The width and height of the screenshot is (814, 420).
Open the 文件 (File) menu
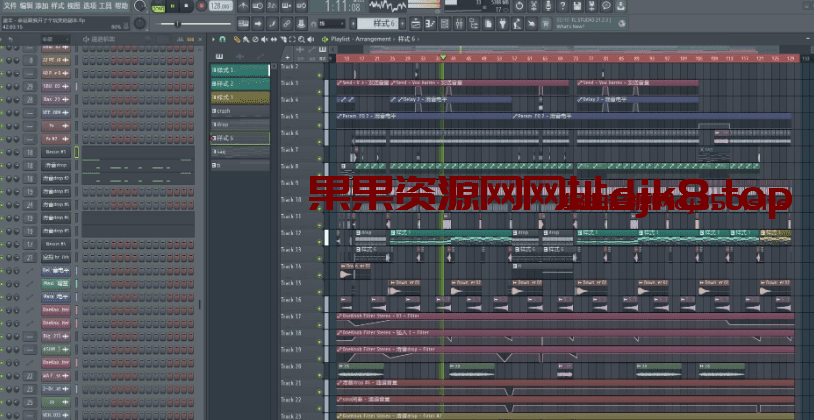(x=10, y=5)
